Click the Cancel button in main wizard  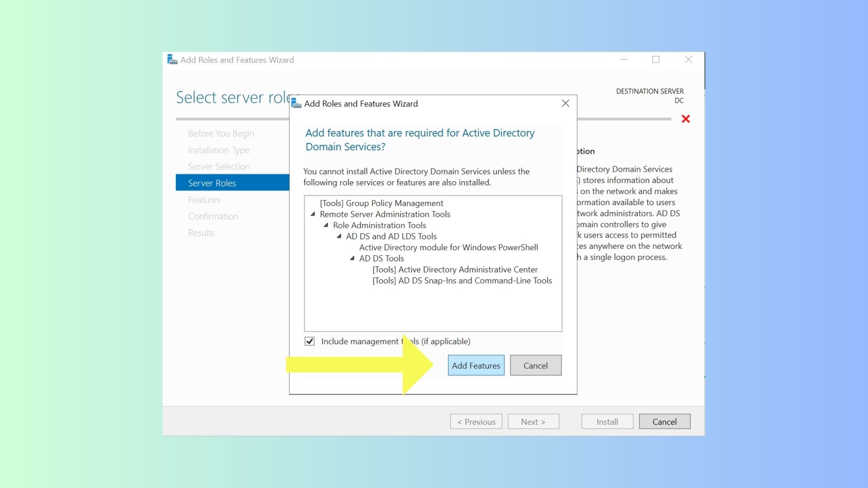664,422
